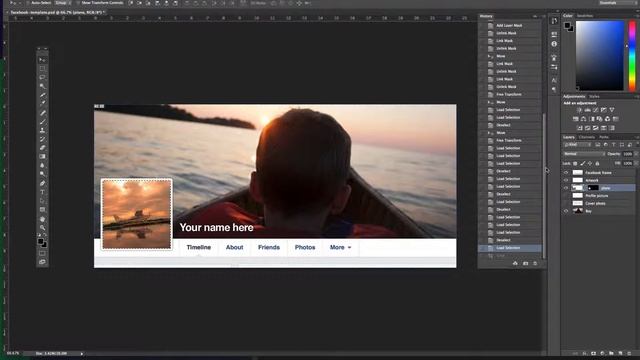Toggle visibility of the selected photo layer

[x=566, y=188]
